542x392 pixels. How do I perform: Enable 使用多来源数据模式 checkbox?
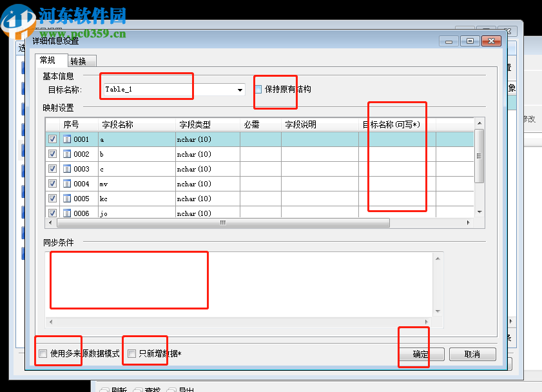click(43, 353)
